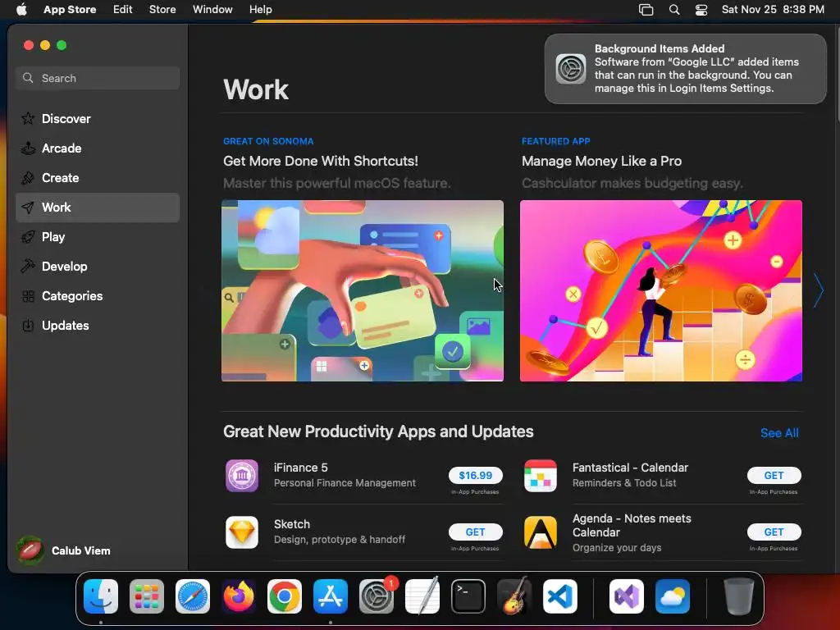Click the iFinance 5 title text
The height and width of the screenshot is (630, 840).
point(300,467)
